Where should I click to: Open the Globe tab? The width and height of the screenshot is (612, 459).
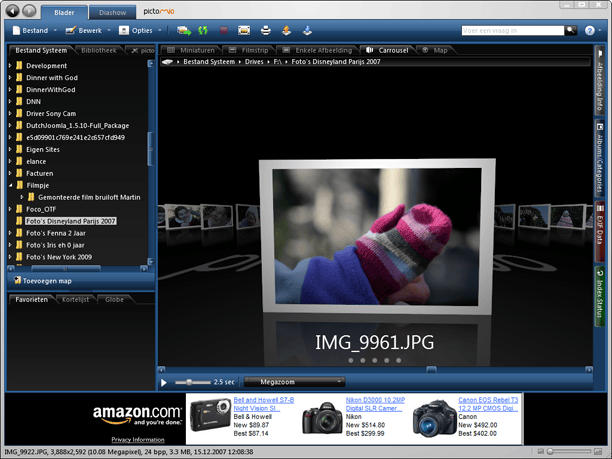click(x=114, y=299)
